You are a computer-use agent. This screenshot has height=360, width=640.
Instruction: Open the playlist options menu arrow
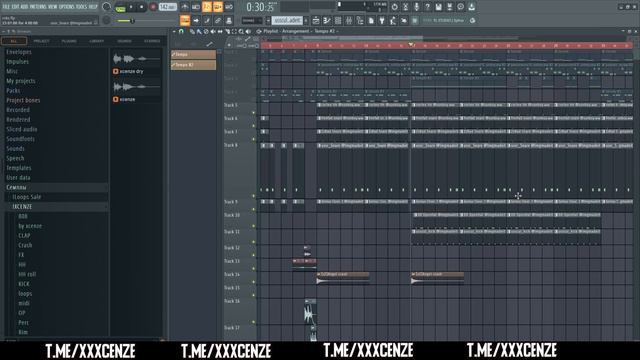174,31
